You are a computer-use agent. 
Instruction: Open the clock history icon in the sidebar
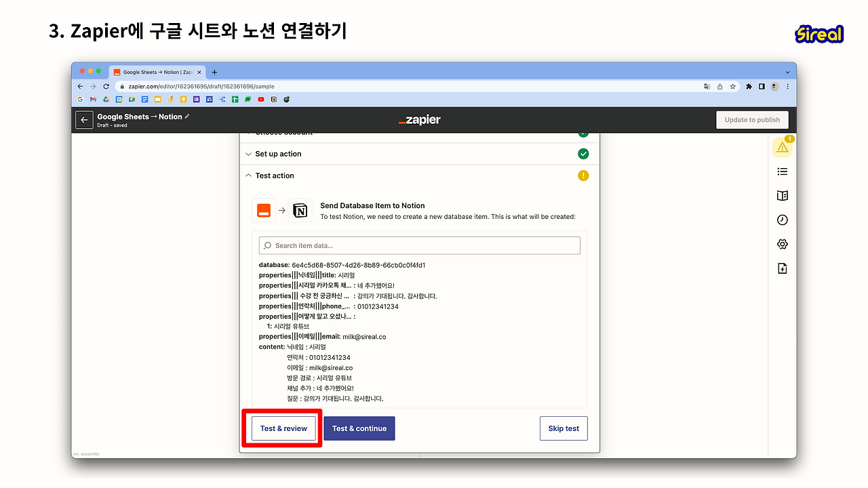pyautogui.click(x=783, y=220)
